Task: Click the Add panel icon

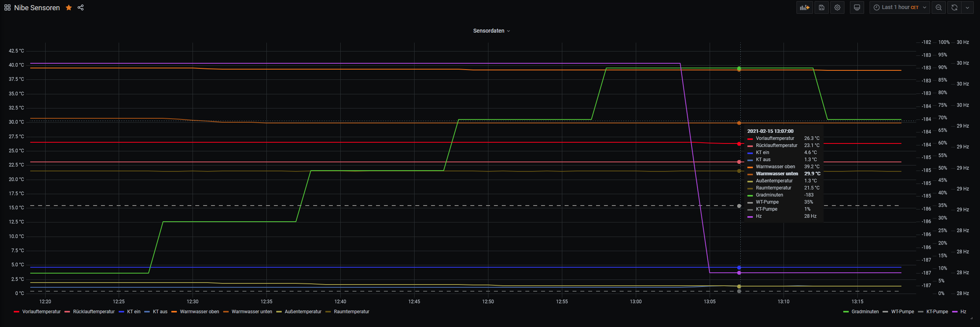Action: click(804, 7)
